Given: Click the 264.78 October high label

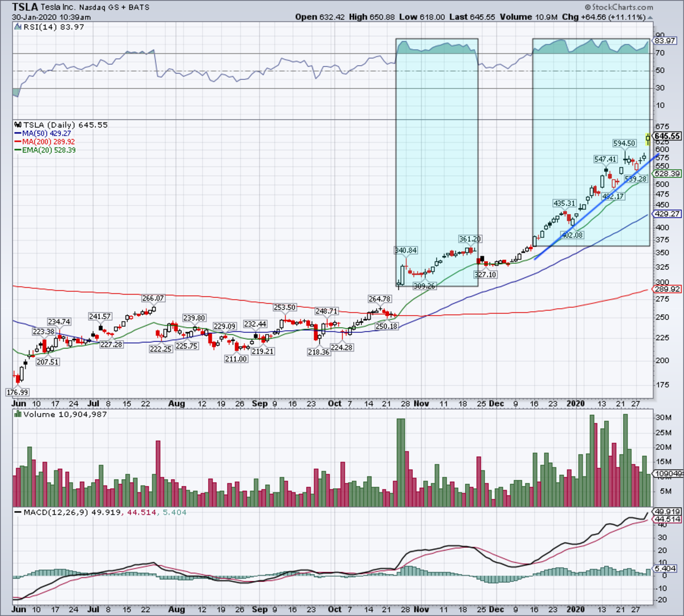Looking at the screenshot, I should point(380,299).
